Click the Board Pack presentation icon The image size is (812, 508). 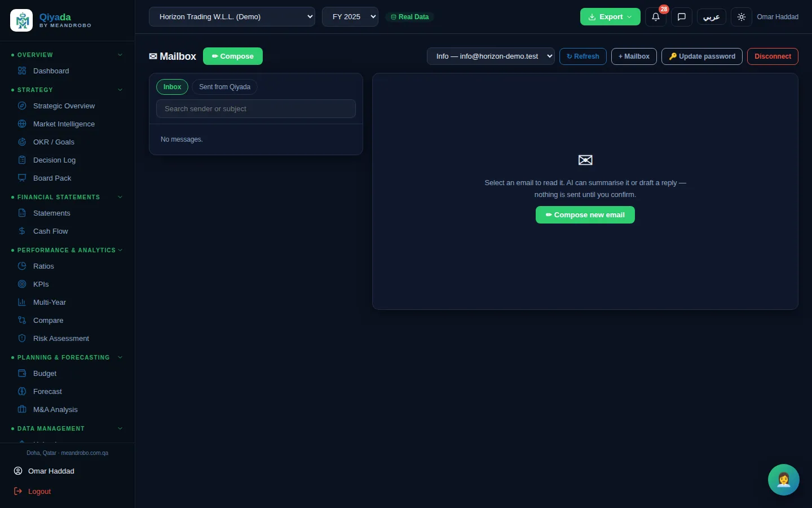point(22,178)
